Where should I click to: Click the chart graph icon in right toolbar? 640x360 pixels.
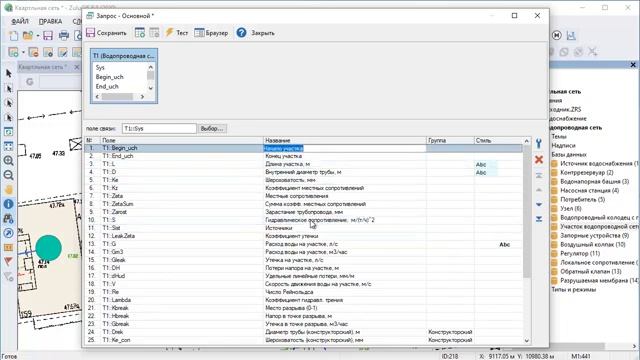[x=571, y=36]
